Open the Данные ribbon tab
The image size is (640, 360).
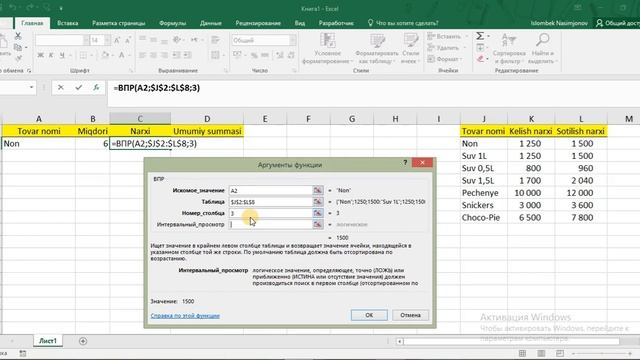211,23
